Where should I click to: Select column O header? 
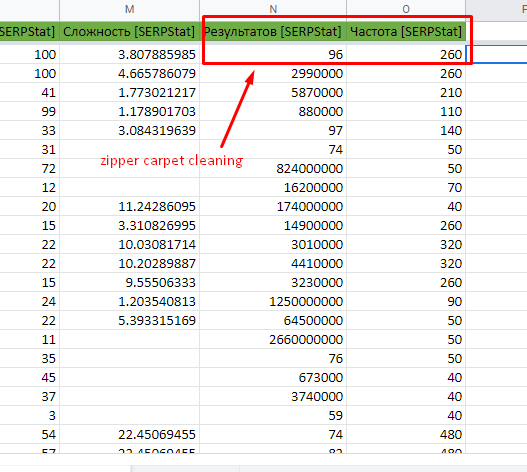[x=406, y=9]
